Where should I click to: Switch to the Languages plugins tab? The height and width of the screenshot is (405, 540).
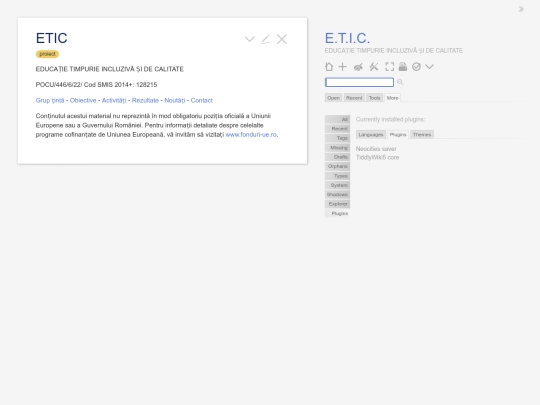click(371, 134)
